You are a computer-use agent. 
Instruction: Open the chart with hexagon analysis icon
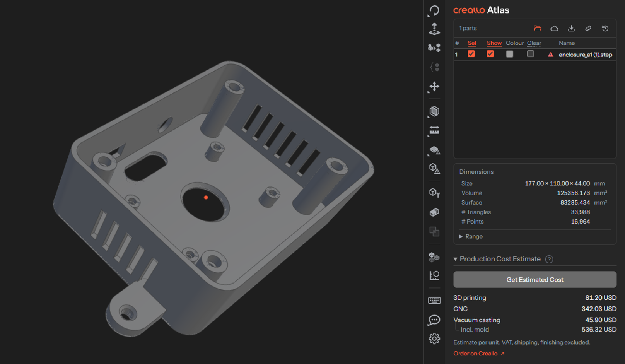(x=434, y=275)
